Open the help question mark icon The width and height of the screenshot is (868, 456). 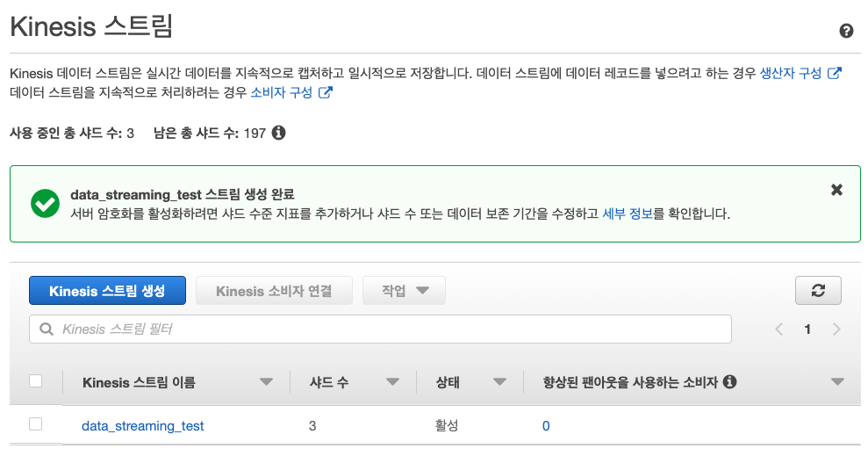[x=846, y=31]
